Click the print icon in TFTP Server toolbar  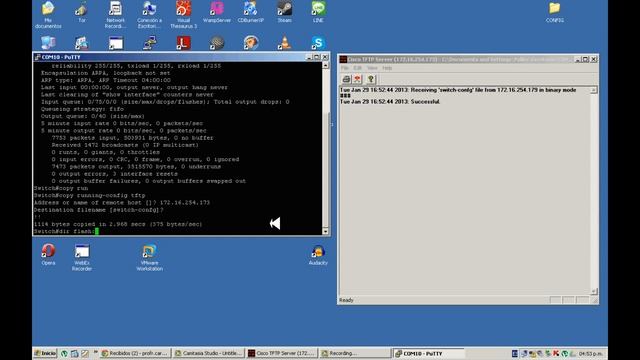pyautogui.click(x=346, y=79)
